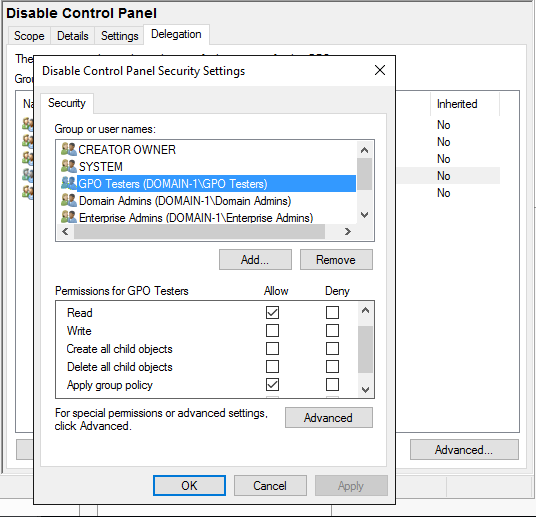Check Deny for Apply group policy
Viewport: 536px width, 517px height.
332,385
